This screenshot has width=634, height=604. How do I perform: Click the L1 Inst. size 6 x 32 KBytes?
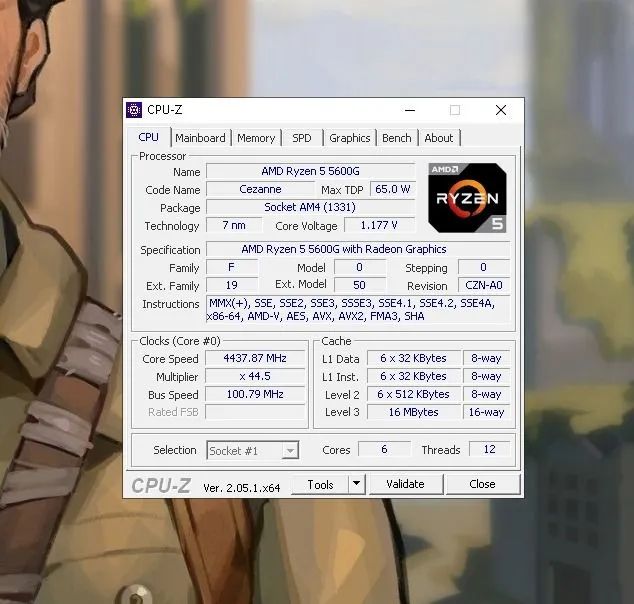click(414, 376)
